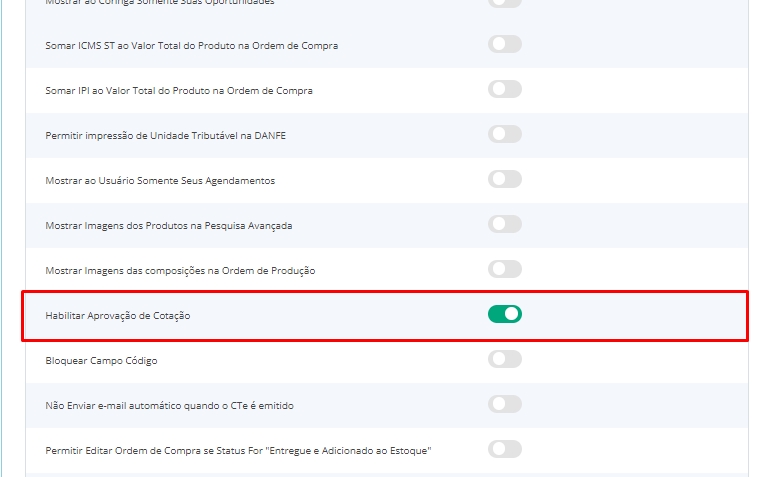The width and height of the screenshot is (771, 477).
Task: Toggle Mostrar ao Usuário Somente Seus Agendamentos
Action: 505,179
